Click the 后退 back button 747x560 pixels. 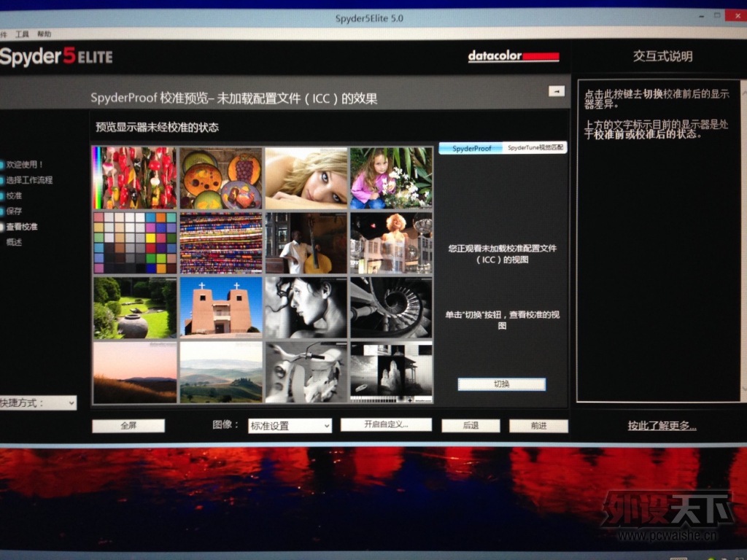coord(471,425)
